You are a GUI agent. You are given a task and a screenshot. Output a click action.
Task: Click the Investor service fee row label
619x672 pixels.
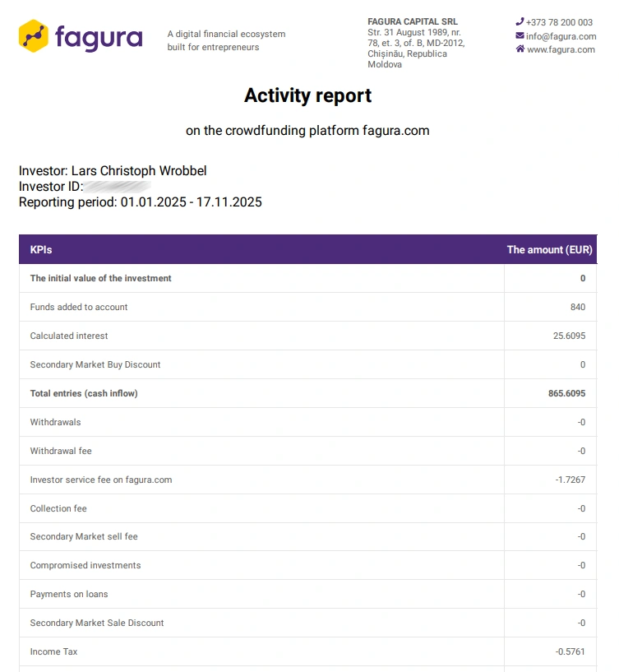pos(101,480)
